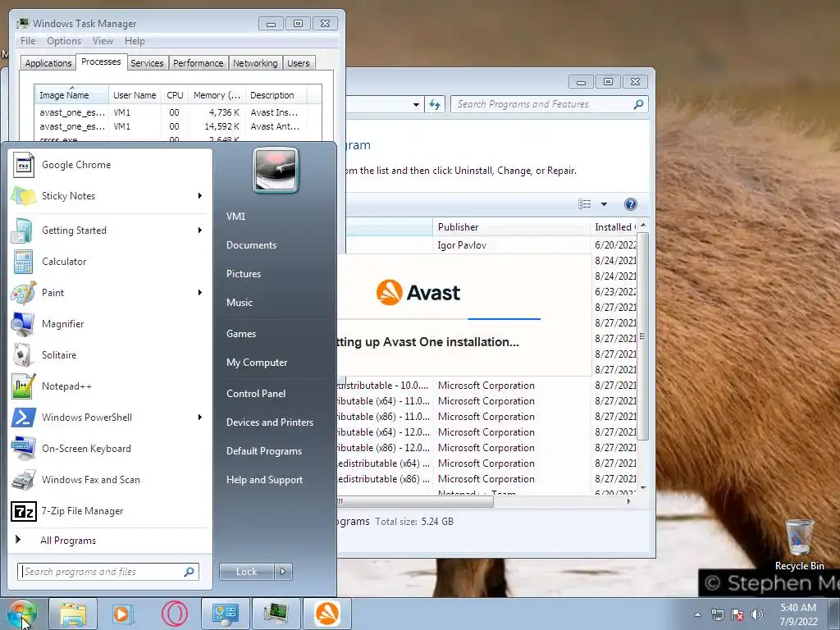Image resolution: width=840 pixels, height=630 pixels.
Task: Switch to Task Manager taskbar icon
Action: coord(276,614)
